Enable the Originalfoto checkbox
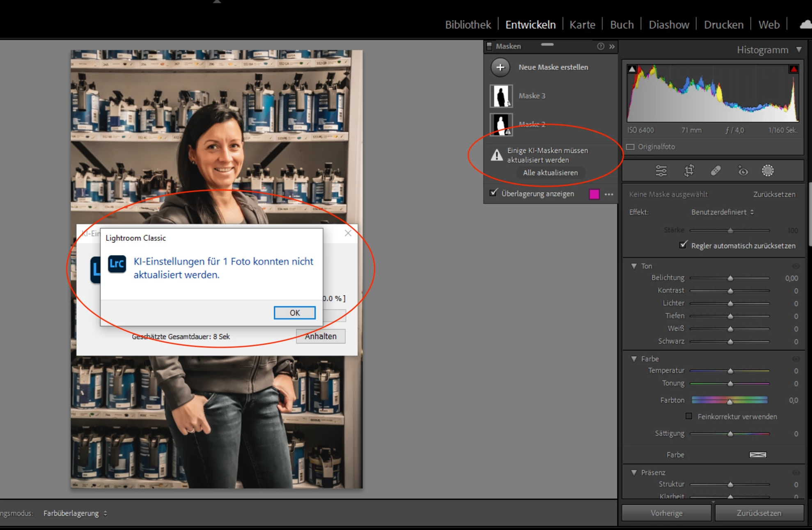812x530 pixels. (x=631, y=147)
